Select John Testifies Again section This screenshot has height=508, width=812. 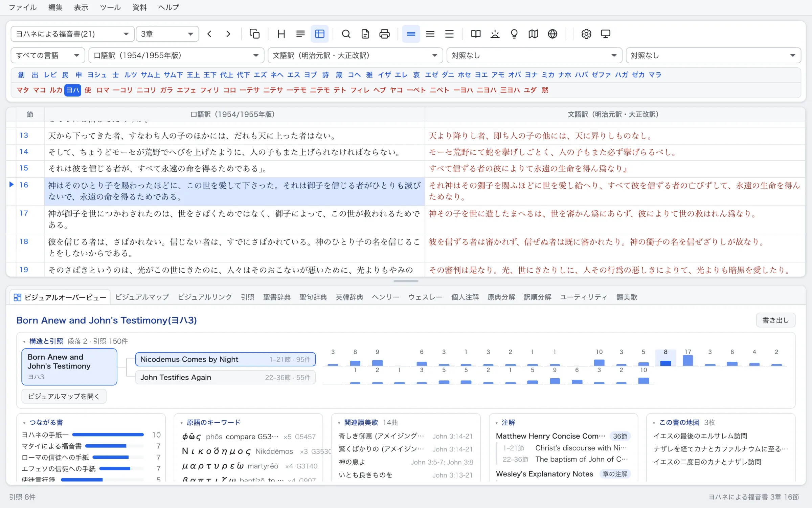[225, 377]
